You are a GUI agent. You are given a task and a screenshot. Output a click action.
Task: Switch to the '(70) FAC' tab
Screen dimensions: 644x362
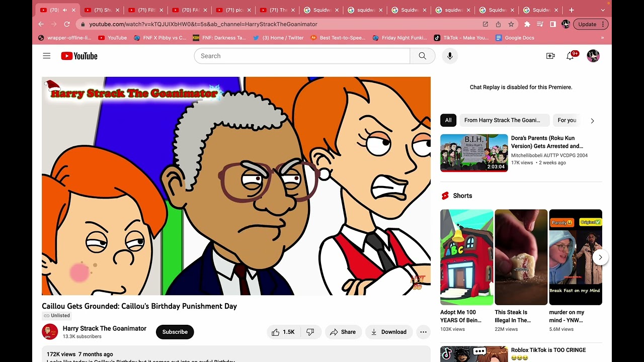(x=190, y=10)
